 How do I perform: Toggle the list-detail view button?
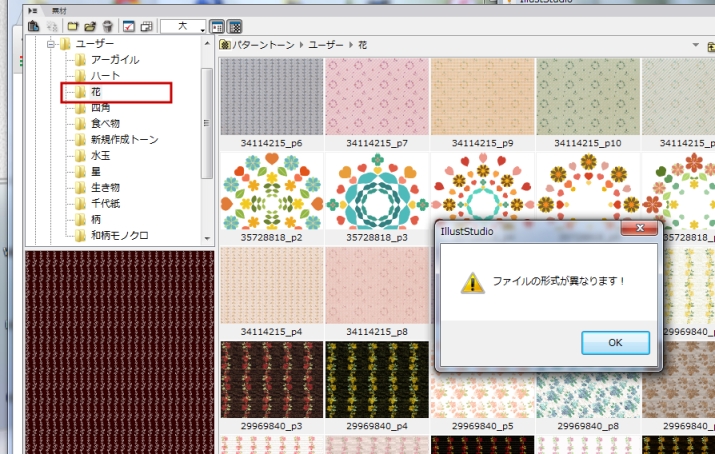[217, 26]
